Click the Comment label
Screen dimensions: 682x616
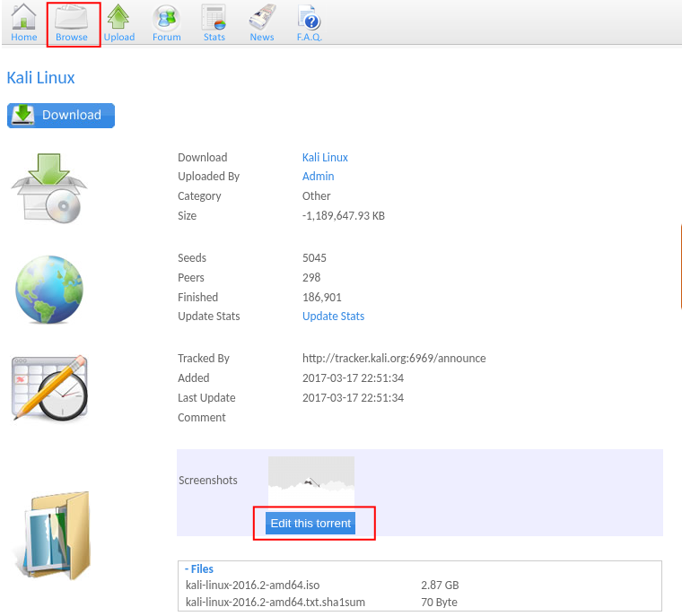pyautogui.click(x=202, y=418)
